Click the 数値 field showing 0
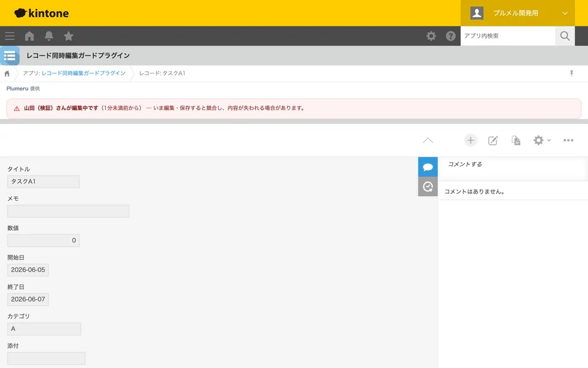Image resolution: width=588 pixels, height=368 pixels. coord(44,240)
